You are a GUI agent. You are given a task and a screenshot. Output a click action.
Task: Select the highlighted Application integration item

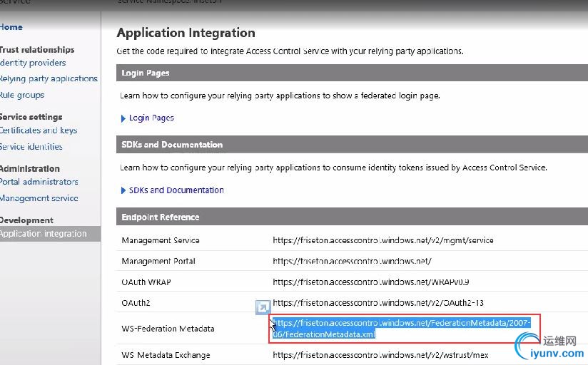[x=43, y=234]
